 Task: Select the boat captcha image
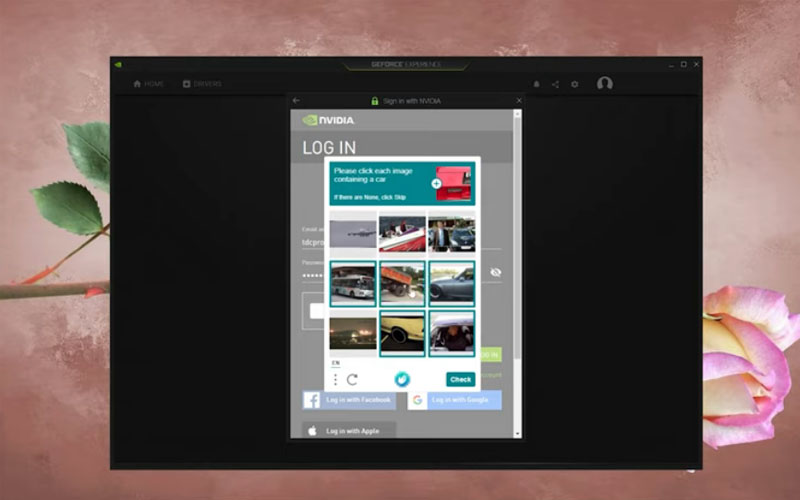tap(402, 234)
